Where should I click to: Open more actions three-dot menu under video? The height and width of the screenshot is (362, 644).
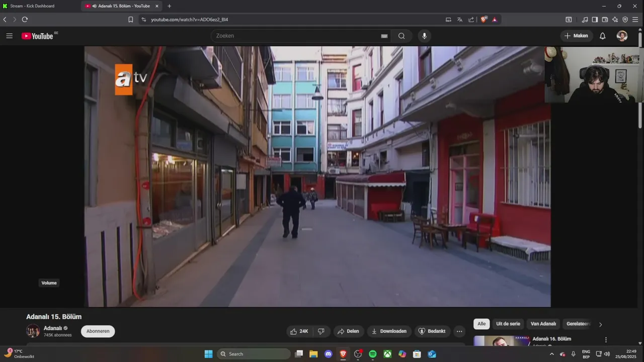pyautogui.click(x=459, y=331)
